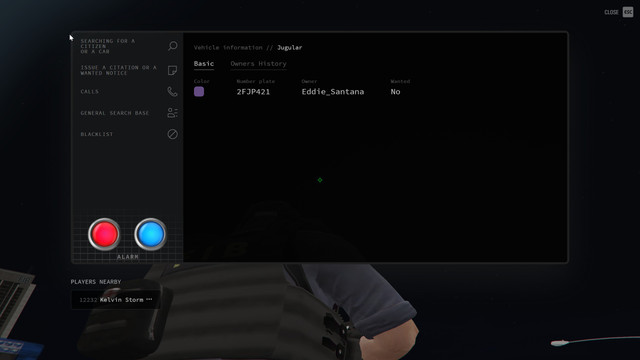The width and height of the screenshot is (640, 360).
Task: Click the Blacklist prohibited circle icon
Action: [x=173, y=134]
